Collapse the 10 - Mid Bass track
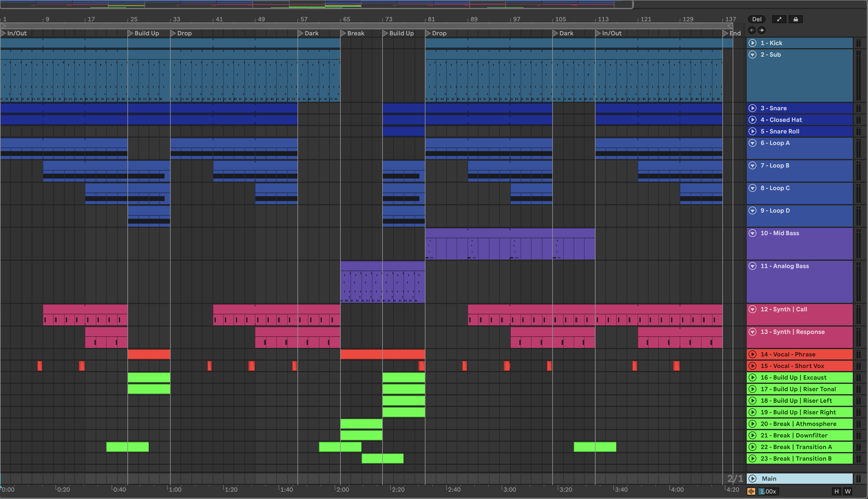The width and height of the screenshot is (868, 499). [x=752, y=233]
